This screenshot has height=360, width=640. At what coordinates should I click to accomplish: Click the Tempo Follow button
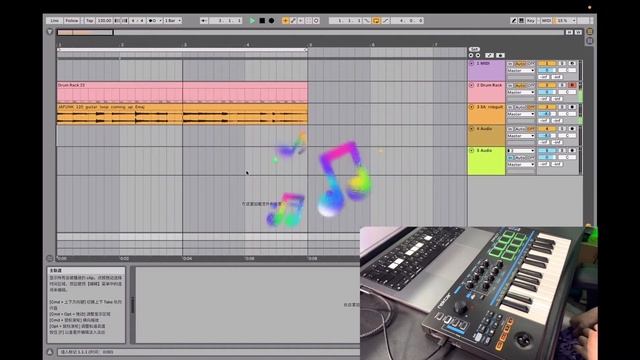coord(72,20)
